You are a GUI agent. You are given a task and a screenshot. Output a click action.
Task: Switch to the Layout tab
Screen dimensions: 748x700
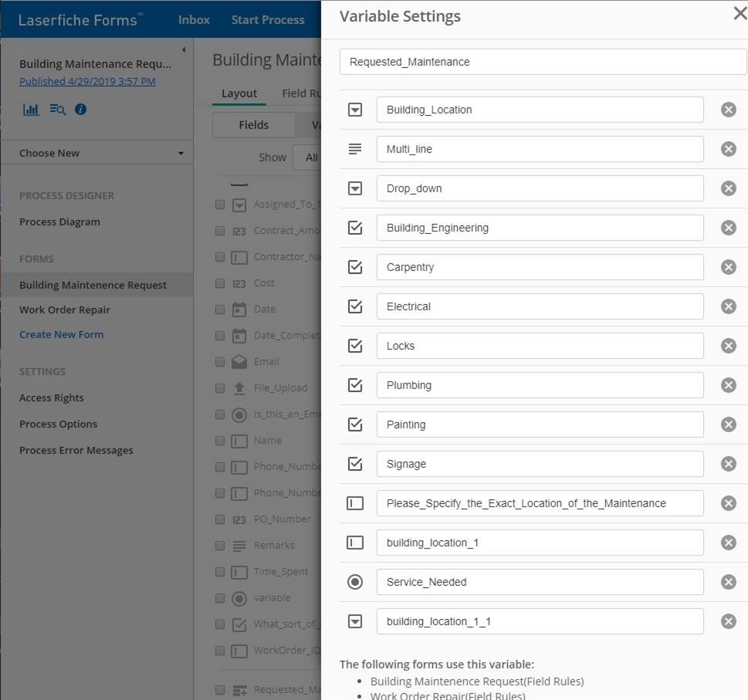click(x=239, y=93)
